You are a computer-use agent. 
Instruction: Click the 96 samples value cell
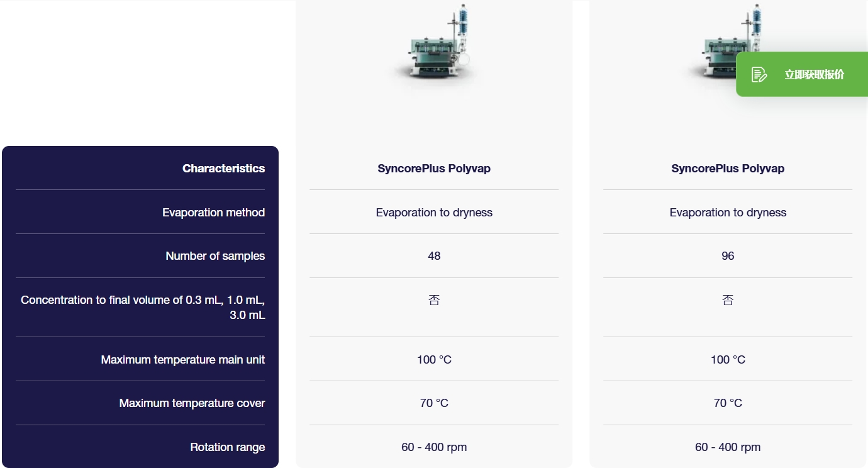pyautogui.click(x=728, y=256)
